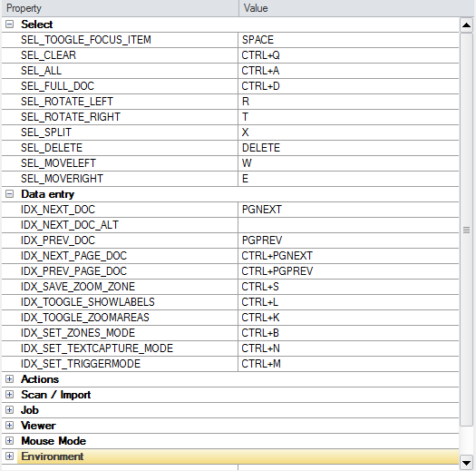Edit the R value for SEL_ROTATE_LEFT
This screenshot has width=476, height=471.
coord(348,102)
